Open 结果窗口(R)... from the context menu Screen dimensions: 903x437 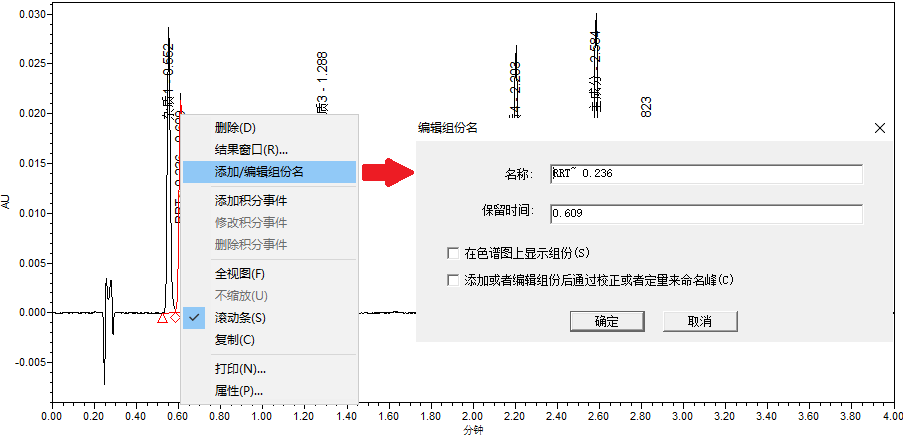click(269, 150)
